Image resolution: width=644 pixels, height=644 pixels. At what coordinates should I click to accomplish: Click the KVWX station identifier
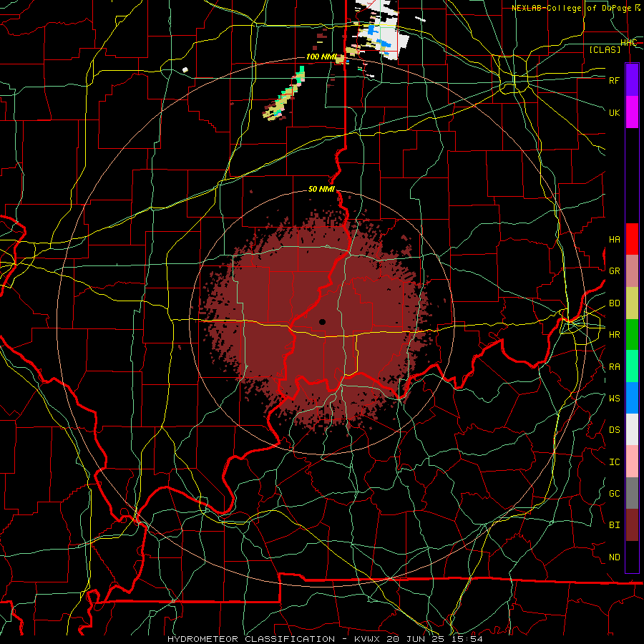367,639
